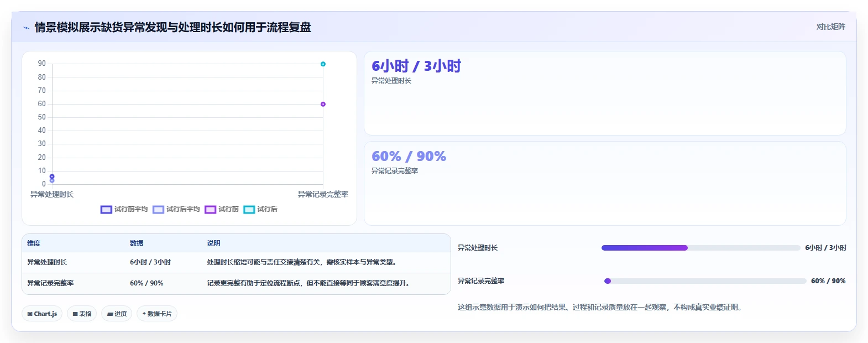
Task: Click the footnote starting 这组示意数据用于演示
Action: 599,307
